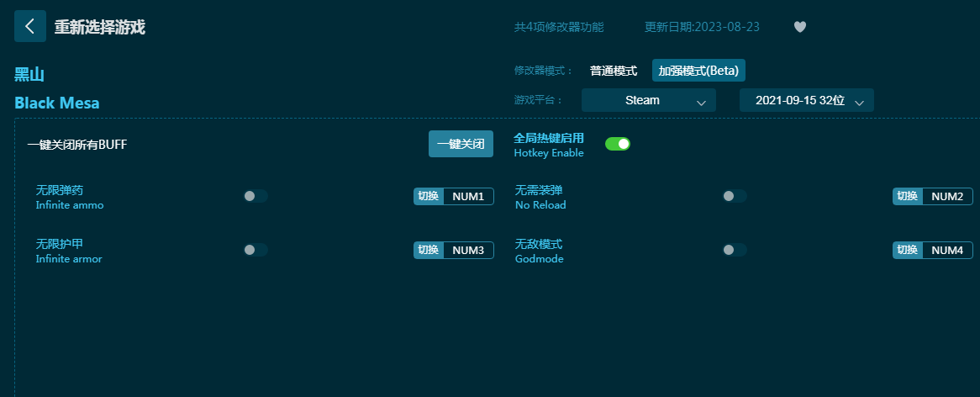
Task: Toggle the No Reload switch
Action: (x=735, y=196)
